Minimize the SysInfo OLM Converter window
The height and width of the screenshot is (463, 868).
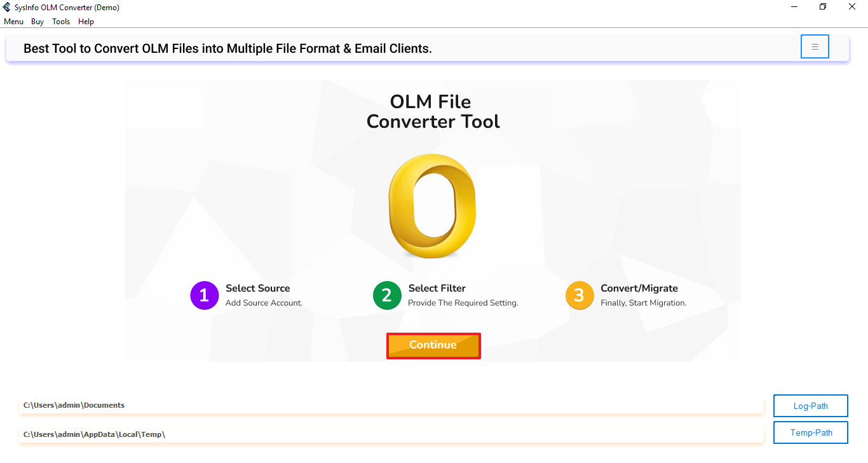tap(795, 7)
